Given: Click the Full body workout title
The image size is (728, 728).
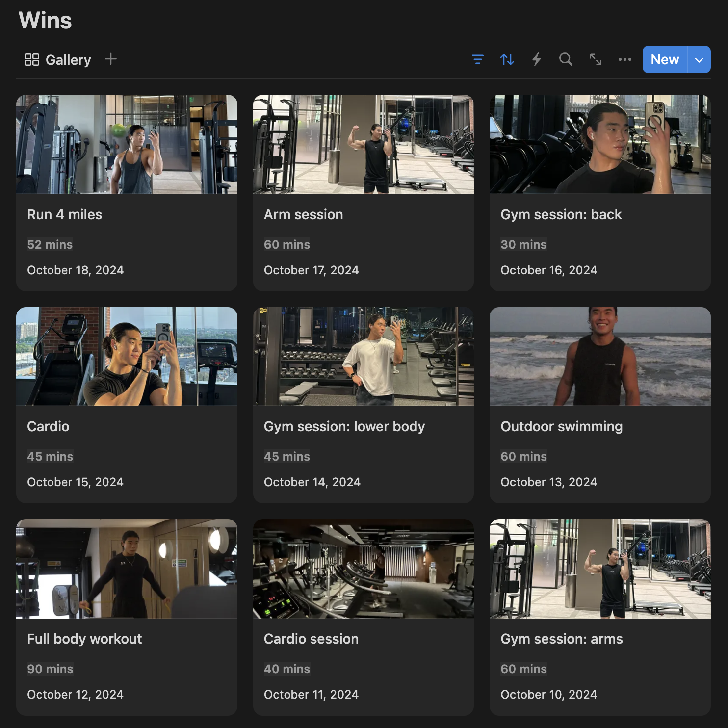Looking at the screenshot, I should (x=84, y=639).
